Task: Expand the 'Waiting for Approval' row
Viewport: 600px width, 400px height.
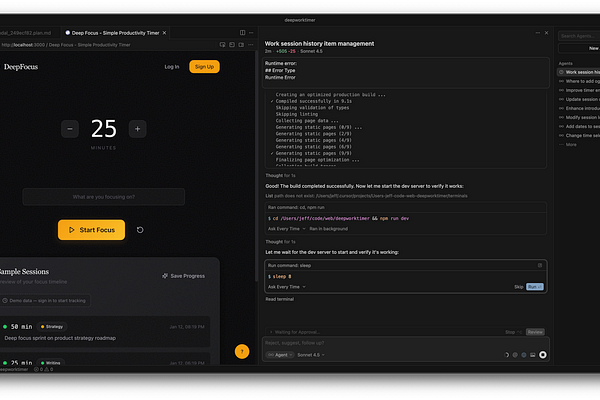Action: point(295,332)
